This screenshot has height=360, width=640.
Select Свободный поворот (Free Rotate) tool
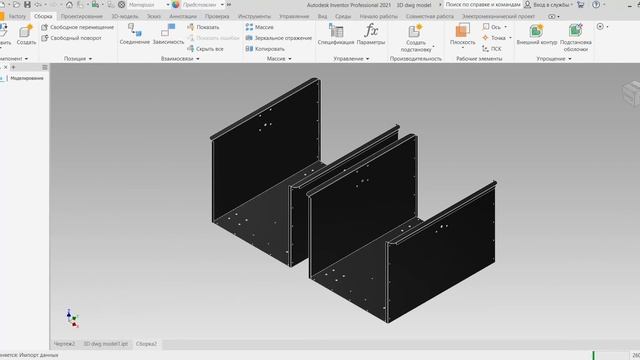pyautogui.click(x=71, y=38)
